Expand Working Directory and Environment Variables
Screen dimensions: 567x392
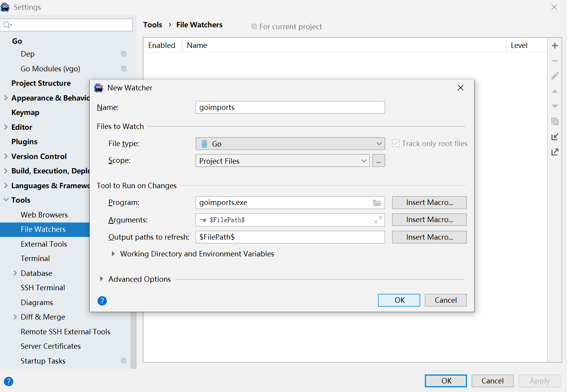[113, 254]
